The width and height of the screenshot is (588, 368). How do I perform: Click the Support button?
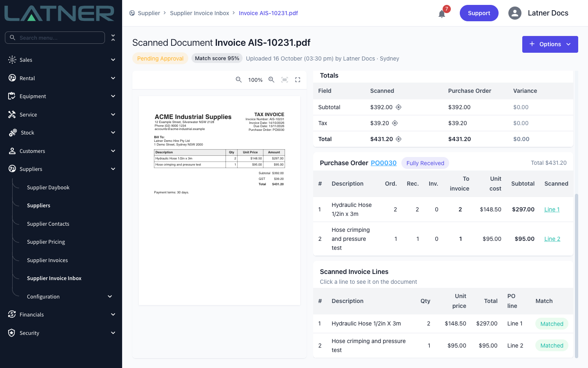click(479, 13)
